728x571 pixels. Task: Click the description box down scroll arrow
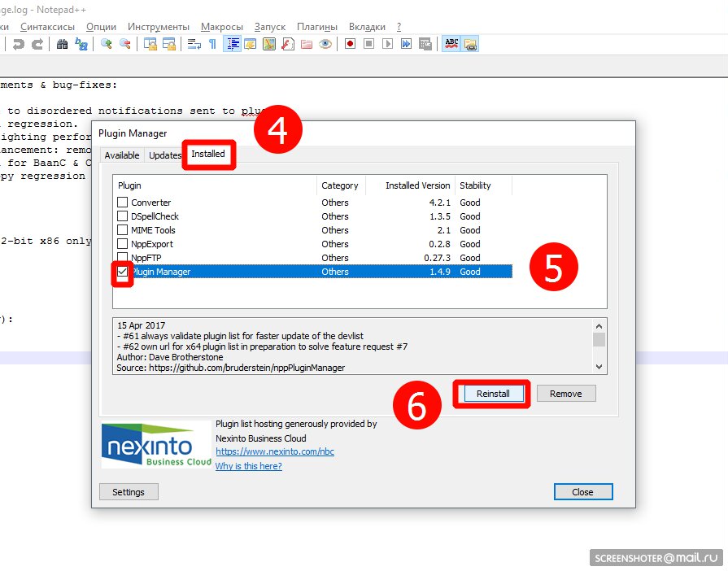click(x=599, y=367)
